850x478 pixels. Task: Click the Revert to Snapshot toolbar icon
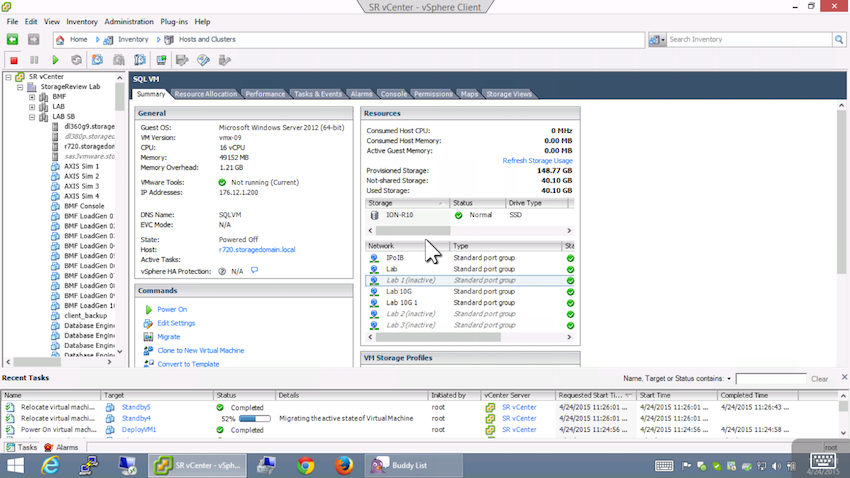coord(119,60)
